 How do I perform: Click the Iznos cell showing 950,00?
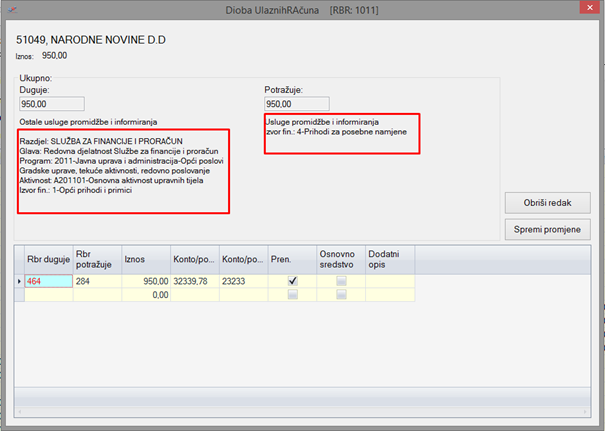[x=145, y=282]
